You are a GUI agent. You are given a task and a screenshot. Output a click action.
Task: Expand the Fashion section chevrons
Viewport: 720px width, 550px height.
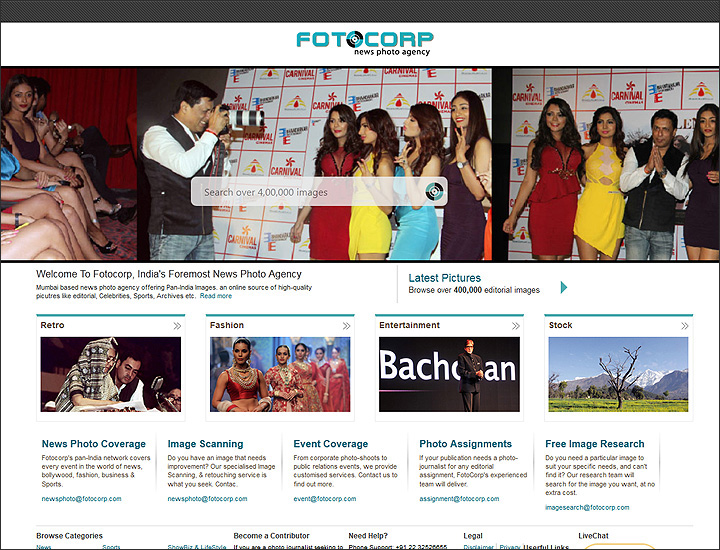347,326
